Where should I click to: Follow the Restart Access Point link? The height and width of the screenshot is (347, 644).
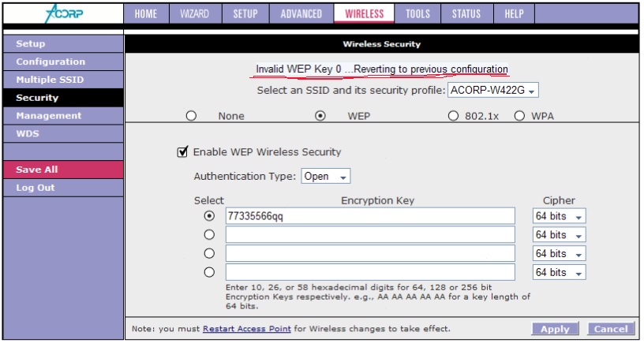click(246, 328)
